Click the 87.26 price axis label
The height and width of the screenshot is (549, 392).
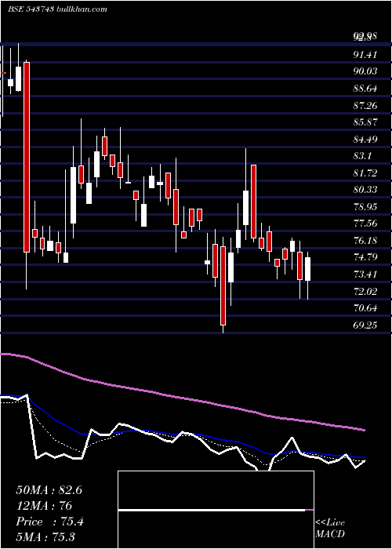[365, 105]
